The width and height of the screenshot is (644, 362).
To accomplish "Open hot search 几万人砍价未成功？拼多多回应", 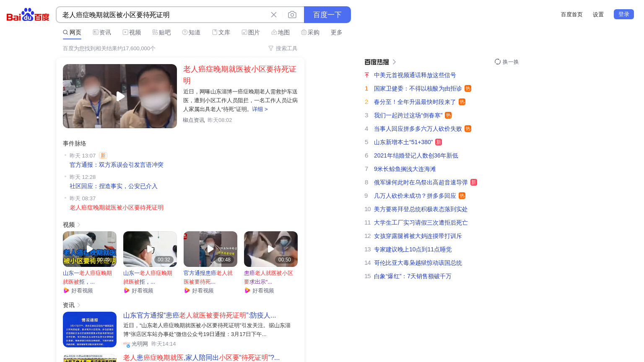I will pos(415,196).
